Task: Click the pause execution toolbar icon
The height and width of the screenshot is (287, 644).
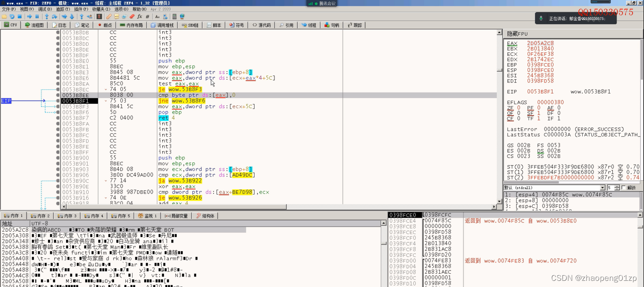Action: coord(37,16)
